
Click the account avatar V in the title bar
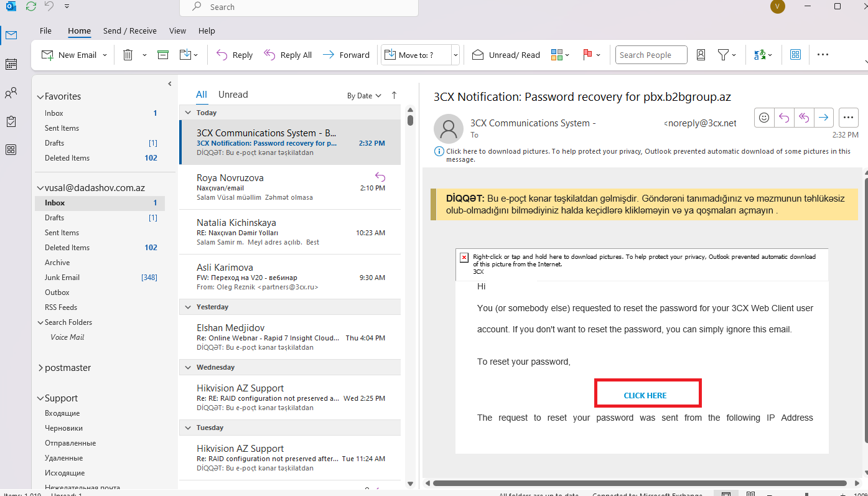tap(777, 6)
